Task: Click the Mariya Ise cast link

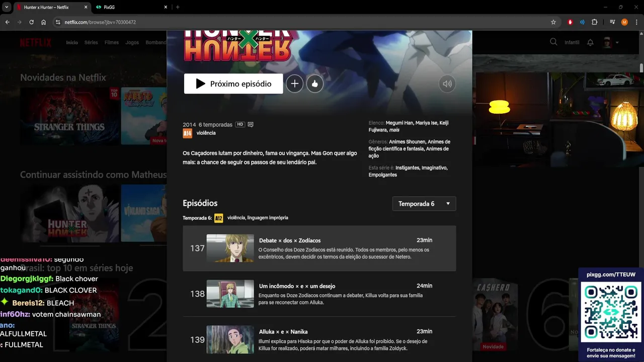Action: pos(426,123)
